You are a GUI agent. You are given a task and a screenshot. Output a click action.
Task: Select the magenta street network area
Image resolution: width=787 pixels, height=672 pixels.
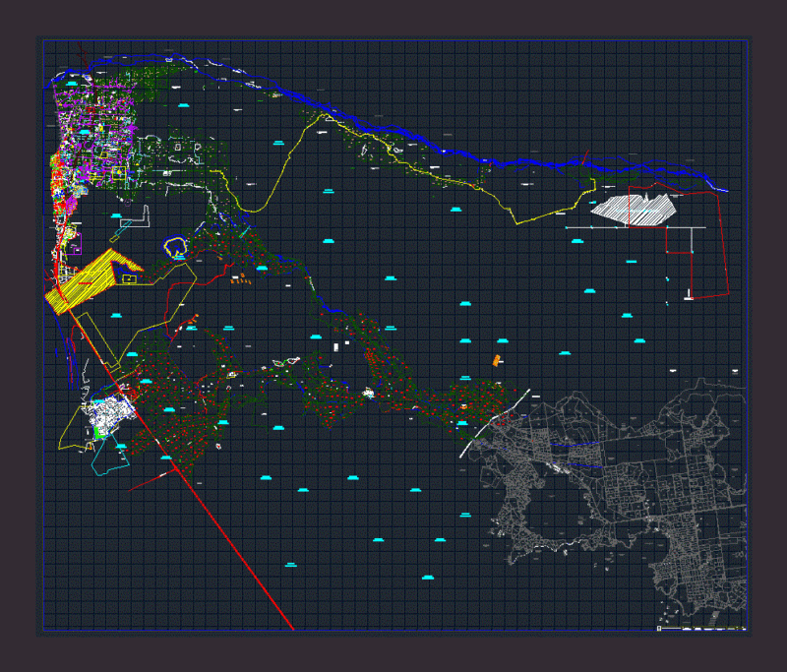[97, 136]
